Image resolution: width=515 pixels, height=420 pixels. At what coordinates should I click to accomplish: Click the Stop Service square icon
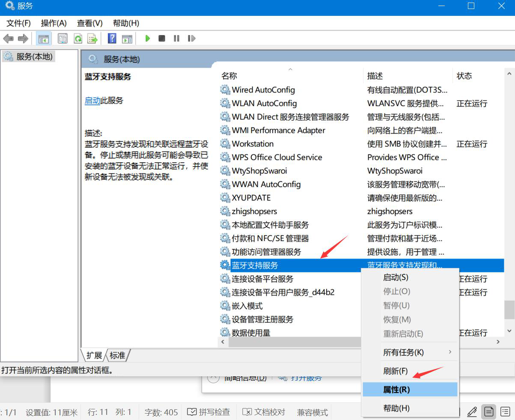162,39
